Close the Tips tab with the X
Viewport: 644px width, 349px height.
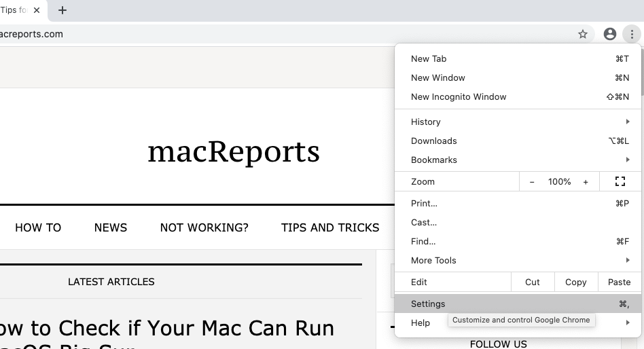pos(37,10)
